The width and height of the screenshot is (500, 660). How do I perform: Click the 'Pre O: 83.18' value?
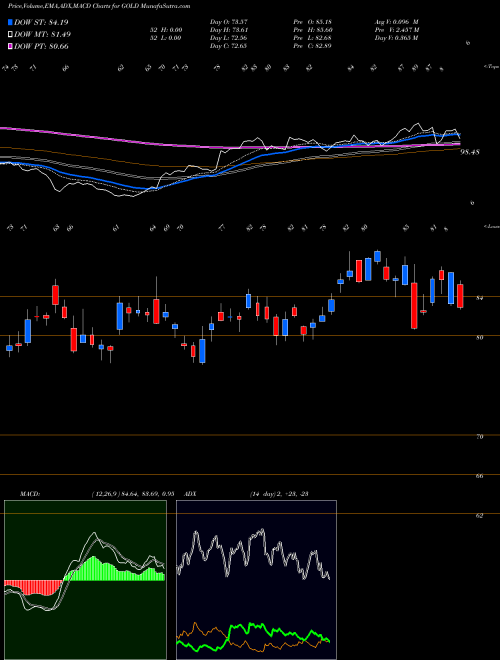[x=312, y=22]
